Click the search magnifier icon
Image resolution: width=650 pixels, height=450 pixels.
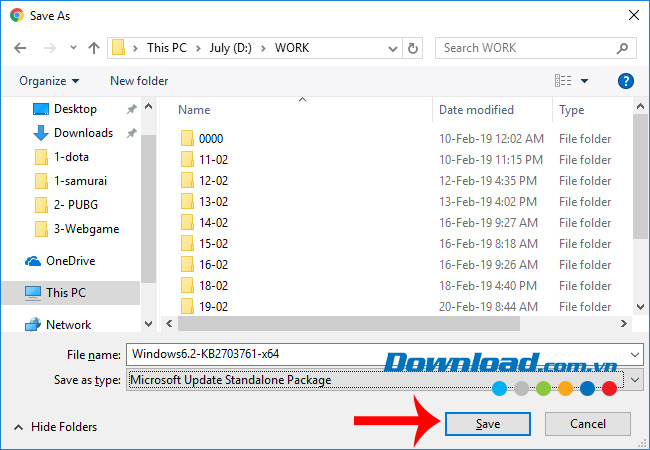coord(622,48)
